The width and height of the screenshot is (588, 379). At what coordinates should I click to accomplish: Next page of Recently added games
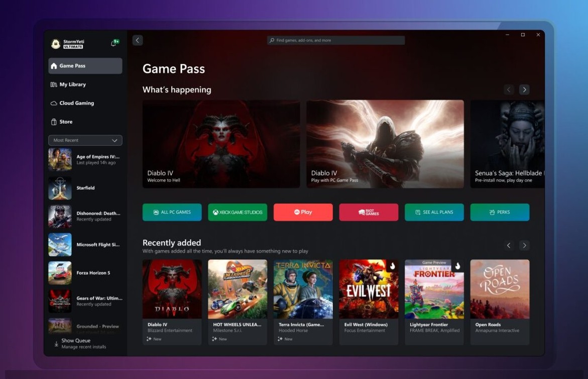(524, 245)
